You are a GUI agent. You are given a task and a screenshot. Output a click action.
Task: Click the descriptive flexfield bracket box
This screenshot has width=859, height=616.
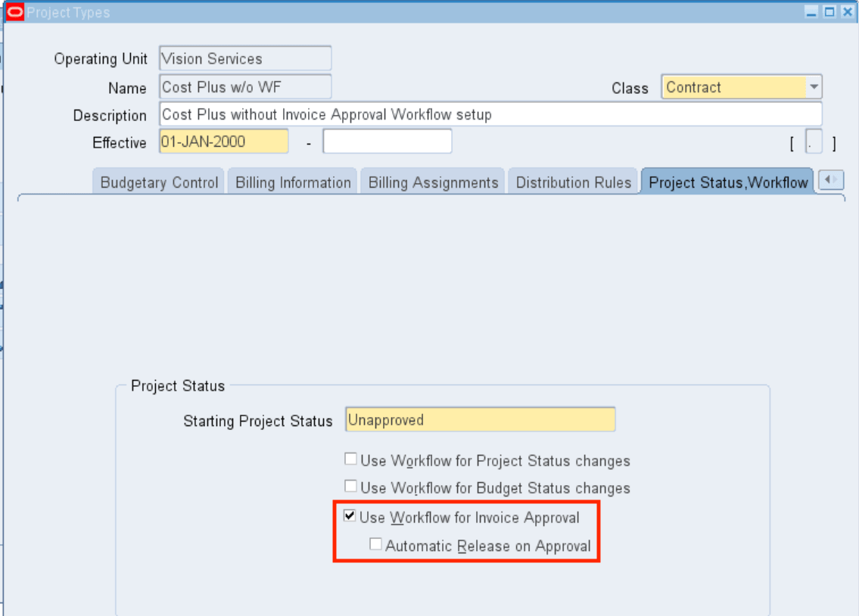click(x=814, y=142)
